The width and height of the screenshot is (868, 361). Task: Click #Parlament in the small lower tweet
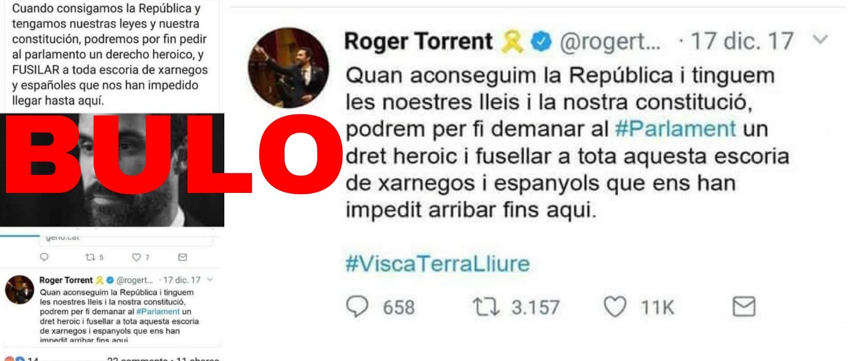[158, 311]
